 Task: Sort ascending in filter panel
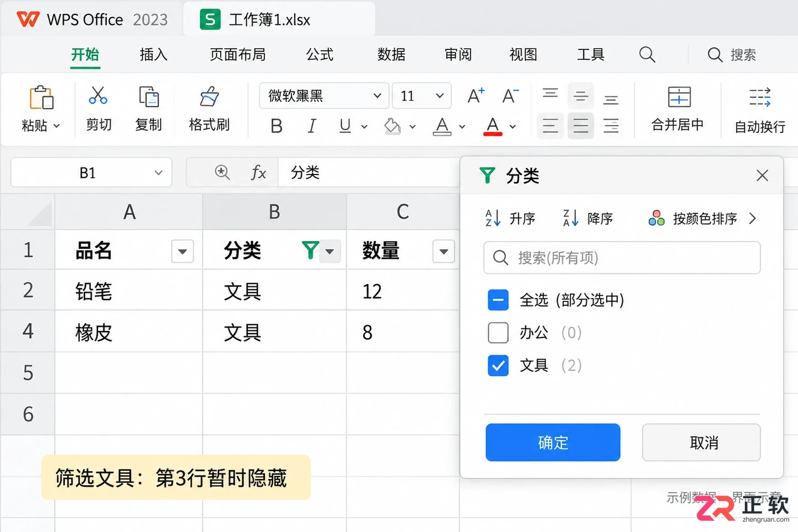coord(510,218)
